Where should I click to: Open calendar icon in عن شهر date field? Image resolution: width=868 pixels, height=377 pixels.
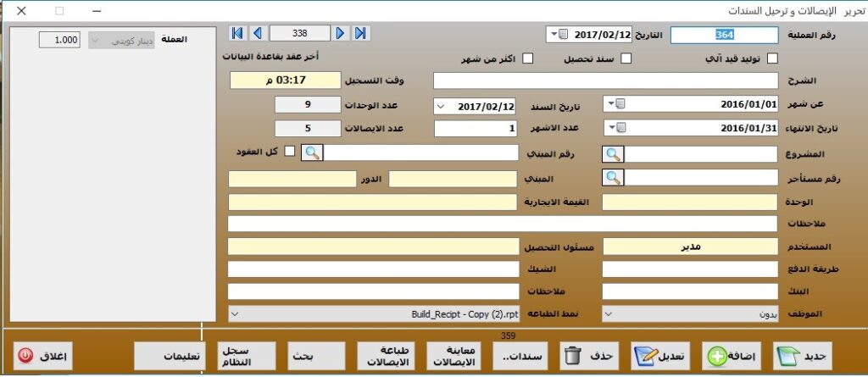pyautogui.click(x=615, y=103)
